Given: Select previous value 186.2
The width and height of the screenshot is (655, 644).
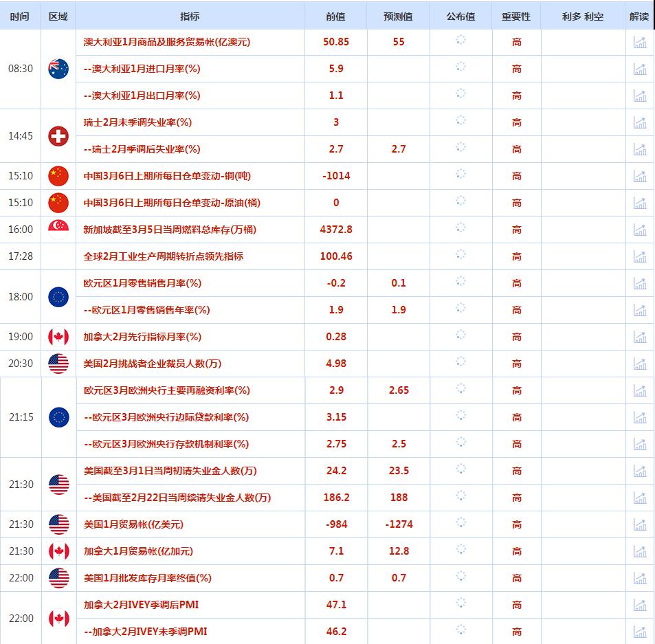Looking at the screenshot, I should pos(336,498).
